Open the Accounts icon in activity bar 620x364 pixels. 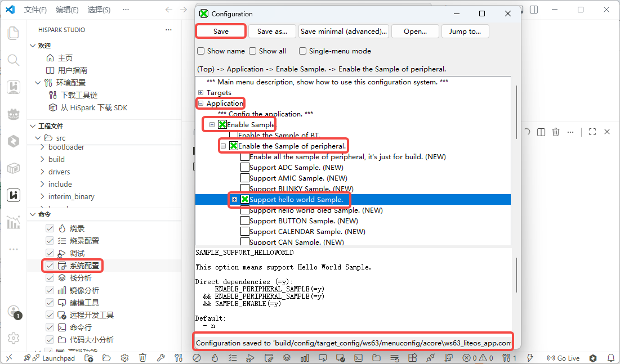[x=14, y=312]
